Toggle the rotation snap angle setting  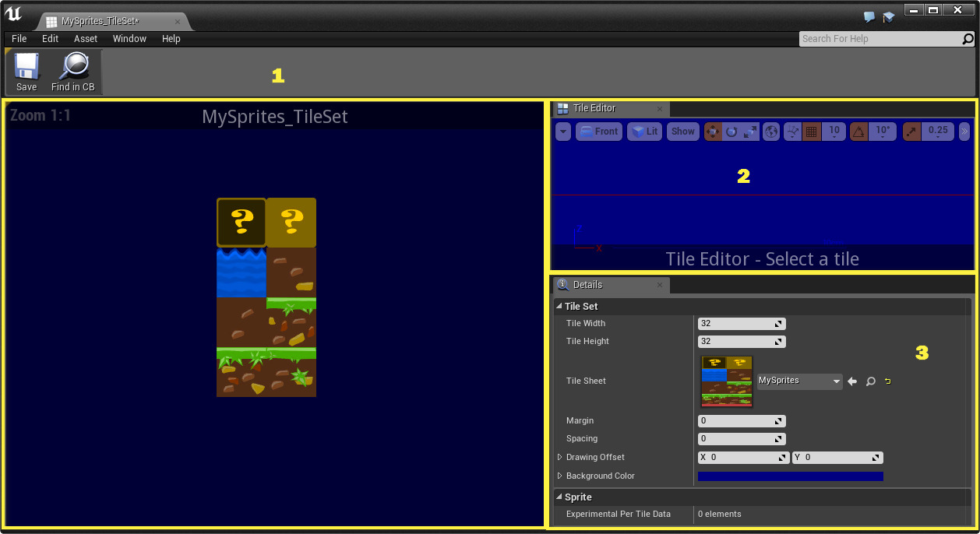tap(858, 132)
